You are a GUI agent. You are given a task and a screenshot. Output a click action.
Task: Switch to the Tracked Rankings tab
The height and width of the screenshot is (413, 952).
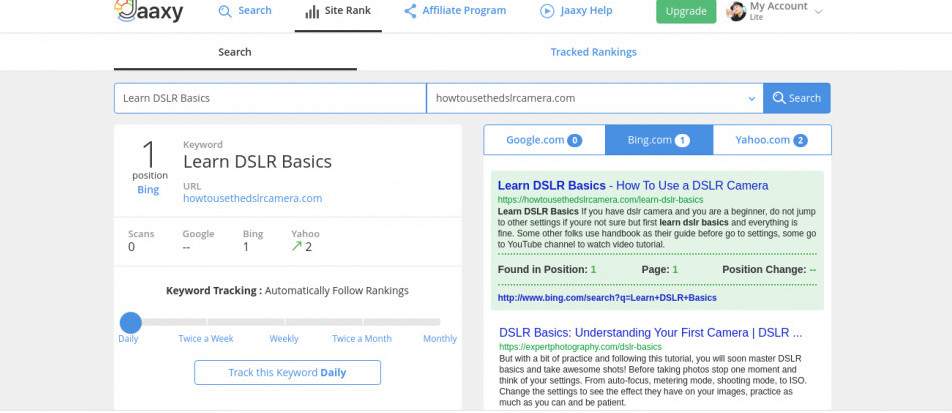tap(593, 52)
